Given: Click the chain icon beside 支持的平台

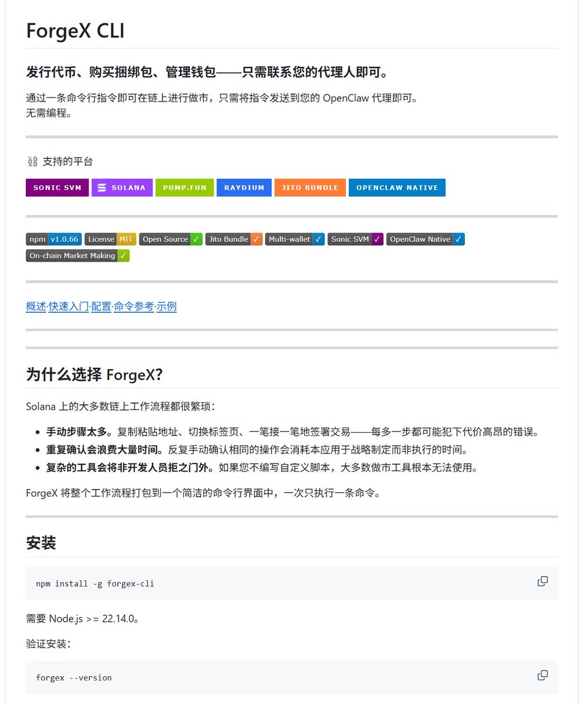Looking at the screenshot, I should point(33,161).
